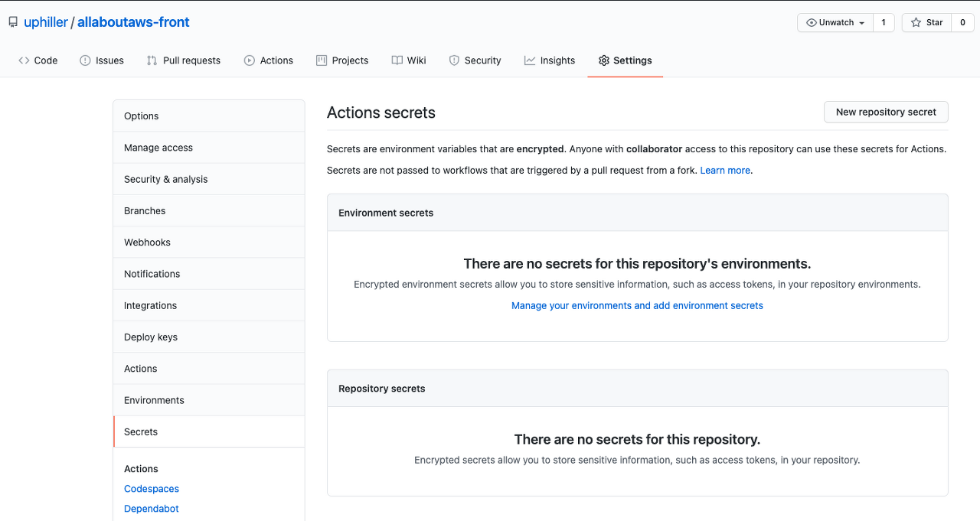Viewport: 980px width, 521px height.
Task: Open the Issues tab
Action: pyautogui.click(x=102, y=60)
